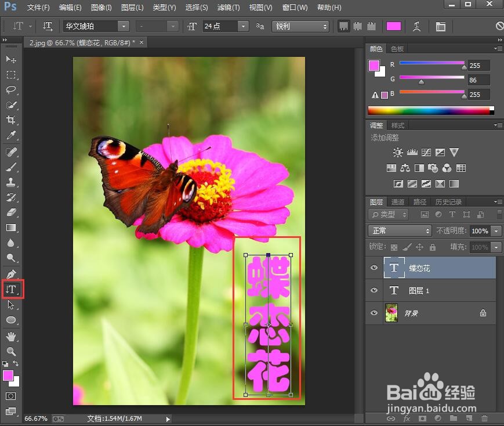Switch to the 历史记录 tab
This screenshot has width=504, height=426.
tap(448, 202)
